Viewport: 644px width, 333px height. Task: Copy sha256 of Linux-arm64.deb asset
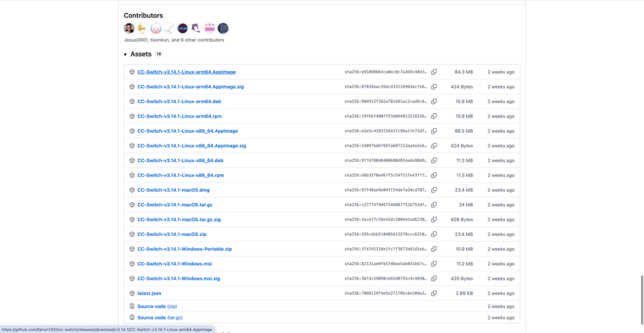click(x=434, y=101)
